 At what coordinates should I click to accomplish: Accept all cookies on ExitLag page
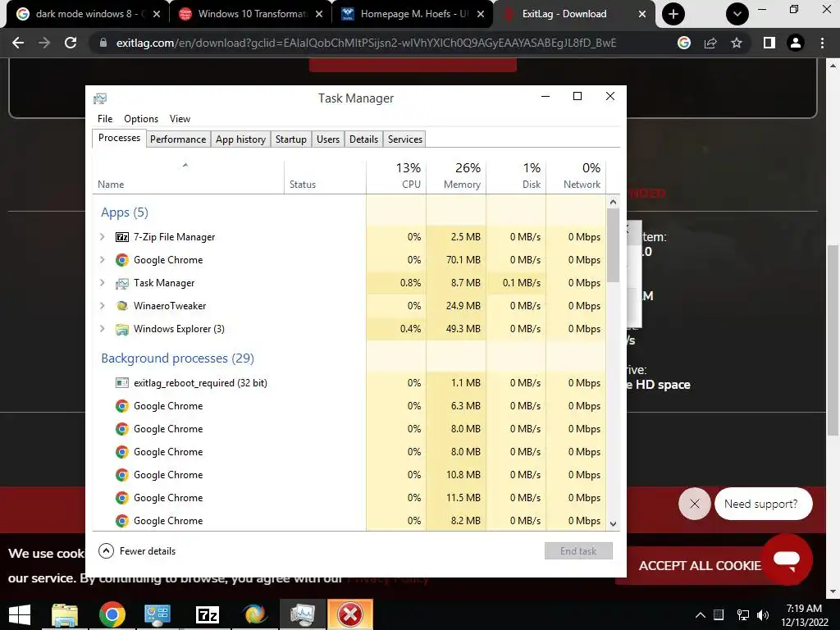[699, 566]
